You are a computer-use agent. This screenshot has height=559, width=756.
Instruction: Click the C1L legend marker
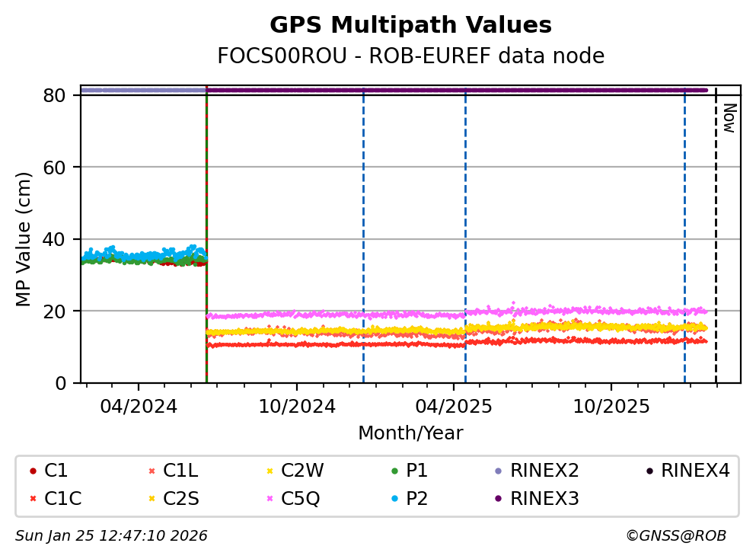coord(151,471)
